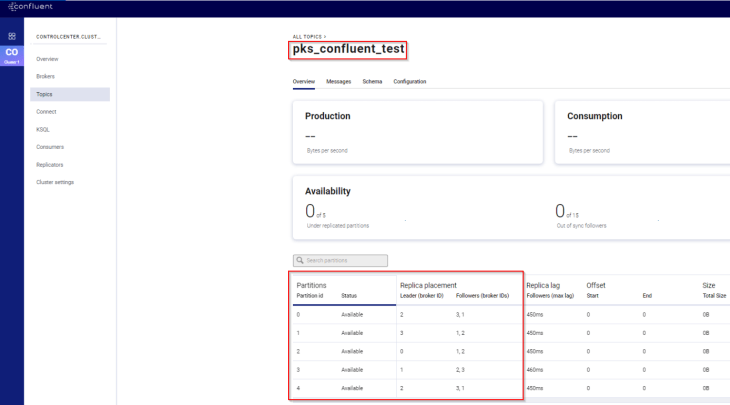
Task: Open the clusters grid icon in sidebar
Action: click(x=12, y=36)
